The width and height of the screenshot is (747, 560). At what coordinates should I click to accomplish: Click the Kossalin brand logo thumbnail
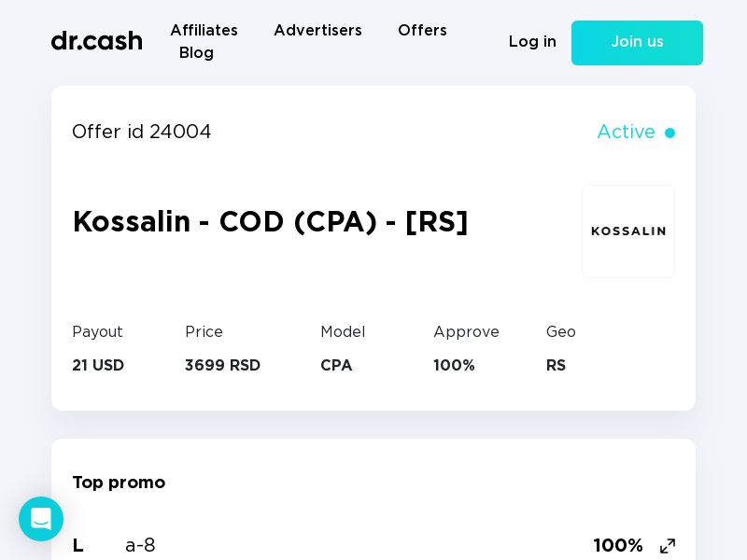click(628, 231)
